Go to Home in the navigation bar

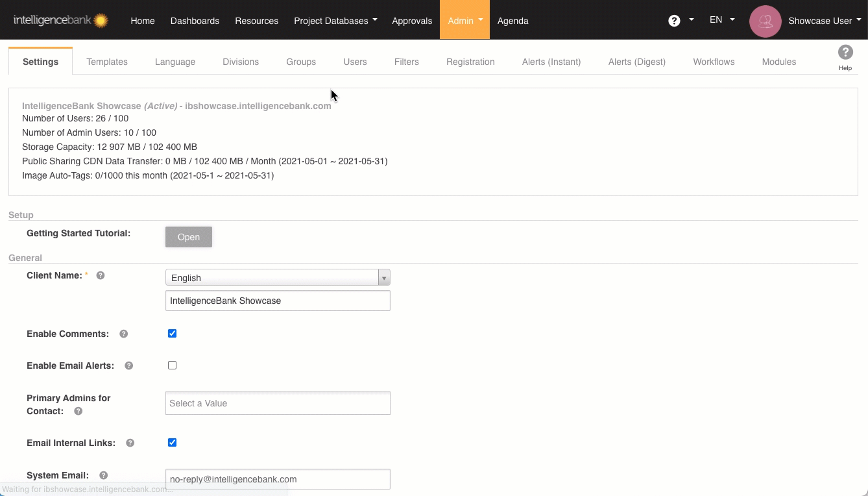pos(143,21)
